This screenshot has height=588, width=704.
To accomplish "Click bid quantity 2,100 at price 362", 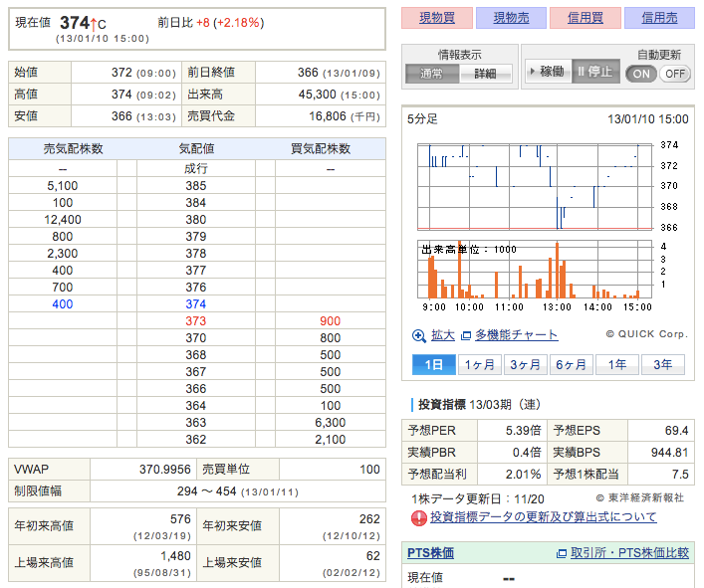I will (x=330, y=440).
